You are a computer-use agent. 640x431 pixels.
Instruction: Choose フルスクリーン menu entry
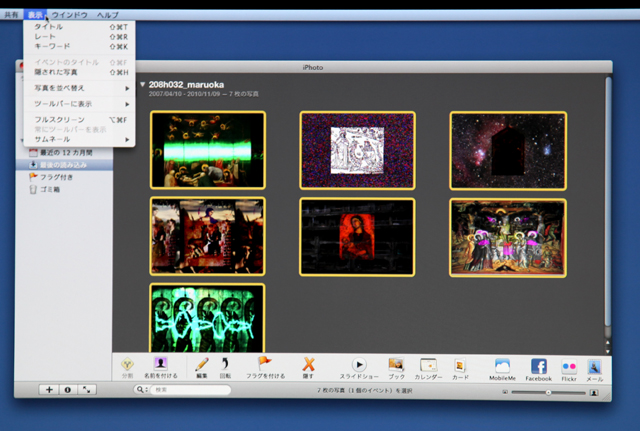[x=80, y=120]
